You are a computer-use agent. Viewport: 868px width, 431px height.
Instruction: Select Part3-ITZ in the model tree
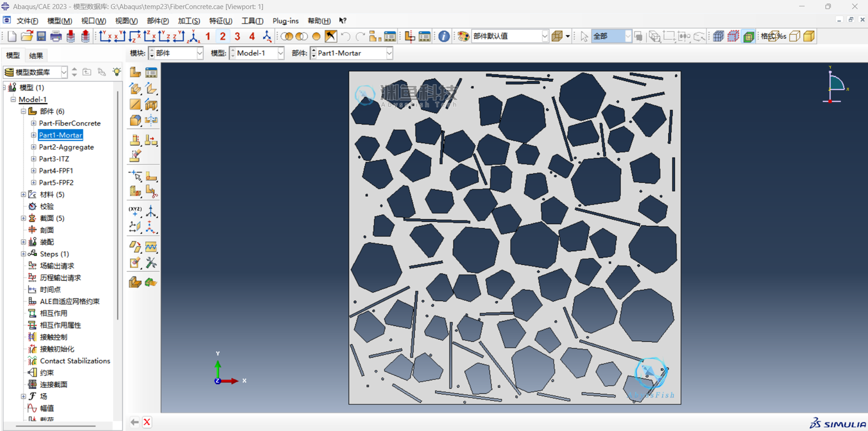pos(54,159)
